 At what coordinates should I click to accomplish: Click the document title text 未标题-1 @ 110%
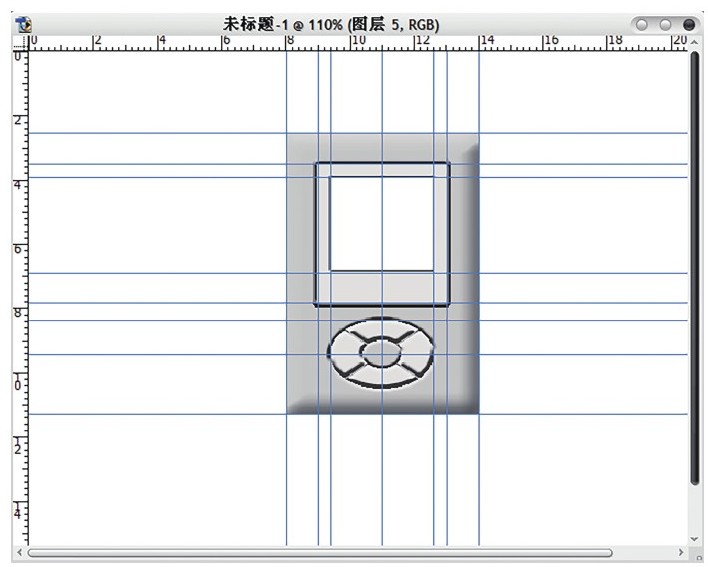pos(283,24)
